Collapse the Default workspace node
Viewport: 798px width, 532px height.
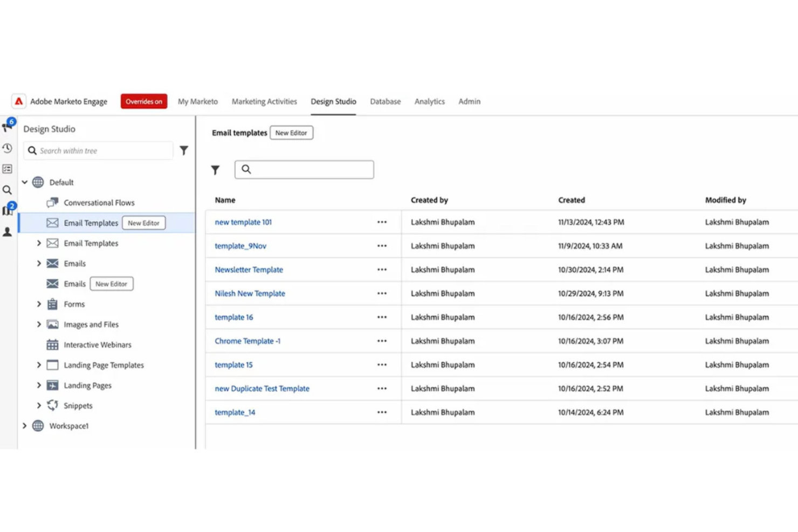pyautogui.click(x=24, y=182)
